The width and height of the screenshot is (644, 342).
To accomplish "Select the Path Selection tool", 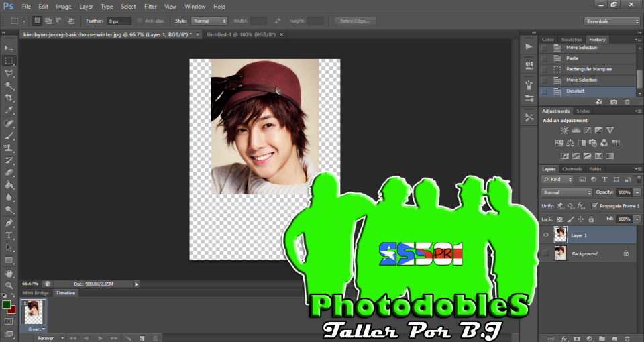I will pyautogui.click(x=9, y=247).
